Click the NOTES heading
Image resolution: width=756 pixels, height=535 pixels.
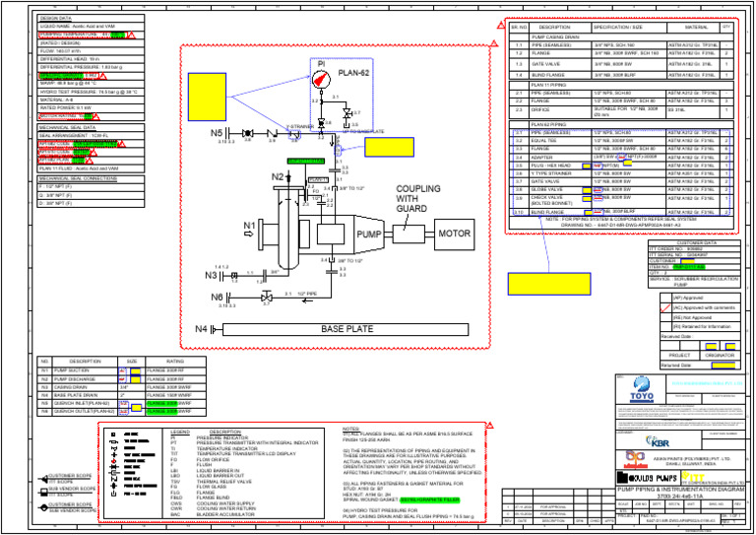[351, 429]
